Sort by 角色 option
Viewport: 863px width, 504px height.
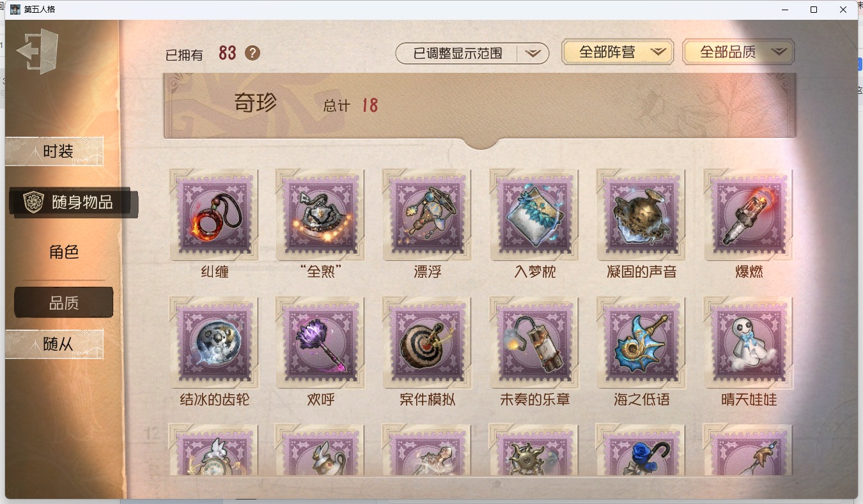64,252
